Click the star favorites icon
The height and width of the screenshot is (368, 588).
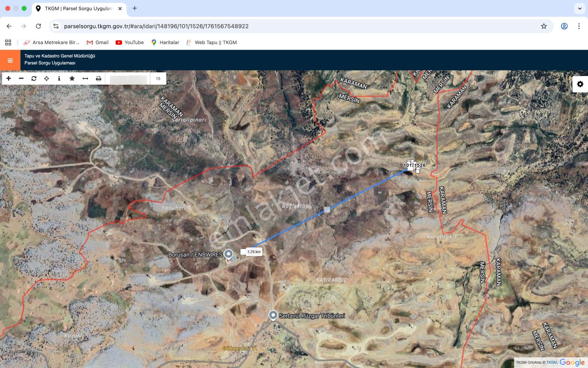[72, 79]
